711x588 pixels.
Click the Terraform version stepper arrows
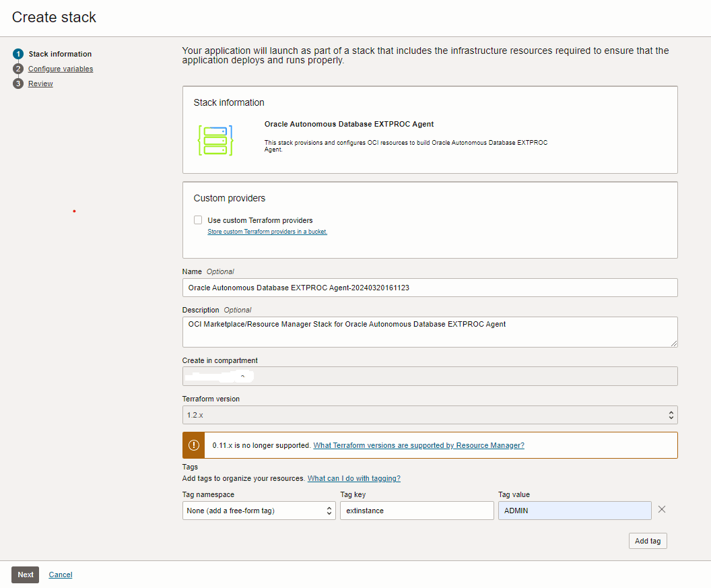[x=671, y=415]
